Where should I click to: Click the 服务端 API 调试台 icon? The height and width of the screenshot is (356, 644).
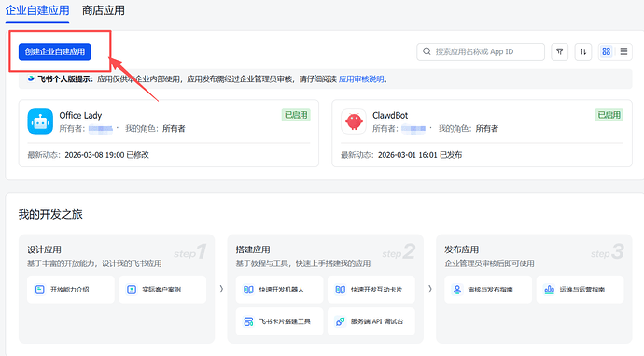coord(340,321)
